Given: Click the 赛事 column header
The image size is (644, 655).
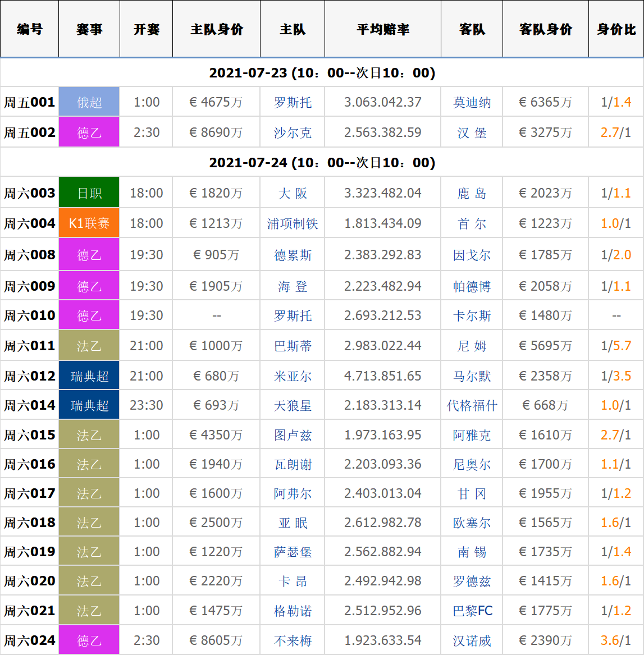Looking at the screenshot, I should (89, 29).
